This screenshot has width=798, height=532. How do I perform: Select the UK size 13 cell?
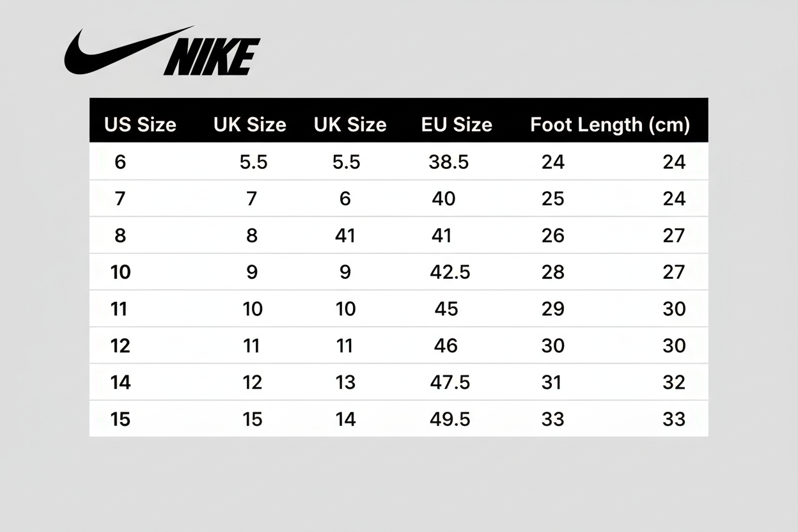point(345,382)
